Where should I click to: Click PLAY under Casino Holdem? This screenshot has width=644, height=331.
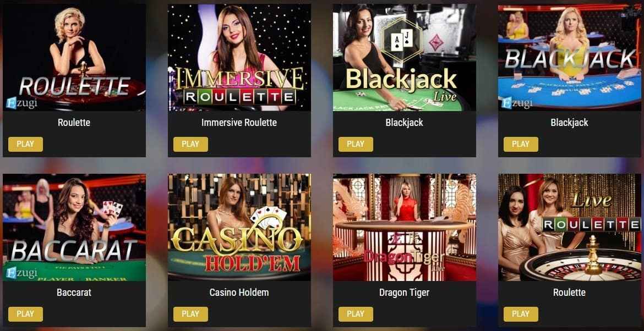click(190, 314)
